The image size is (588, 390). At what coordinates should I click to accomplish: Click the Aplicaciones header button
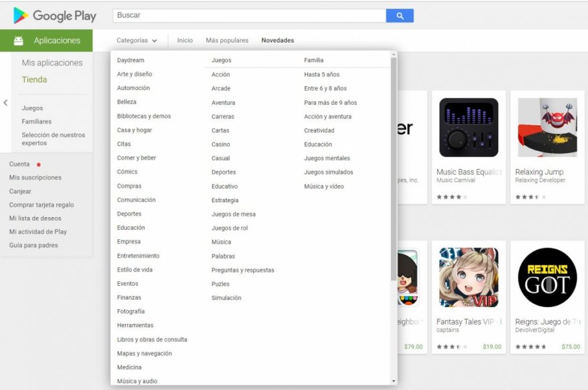pyautogui.click(x=46, y=41)
